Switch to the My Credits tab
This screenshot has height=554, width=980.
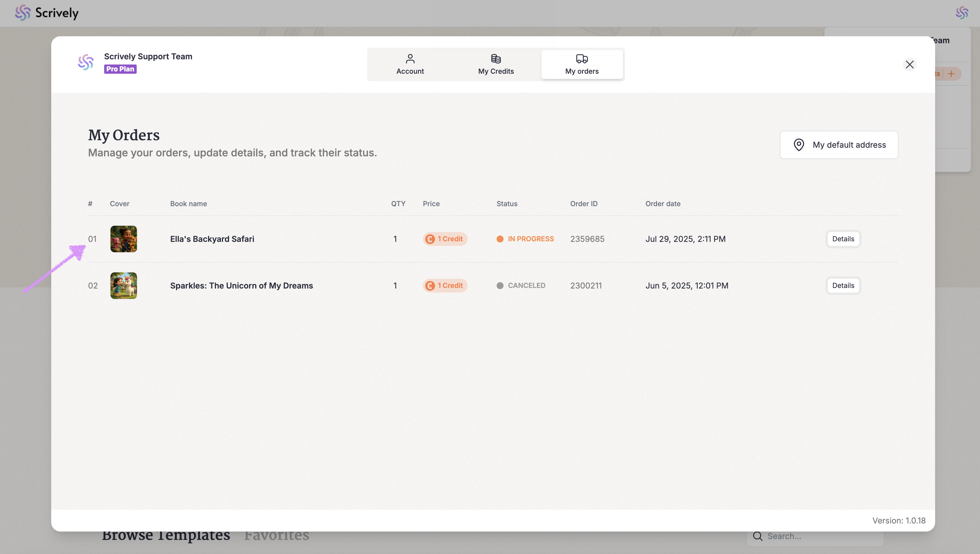[x=496, y=64]
